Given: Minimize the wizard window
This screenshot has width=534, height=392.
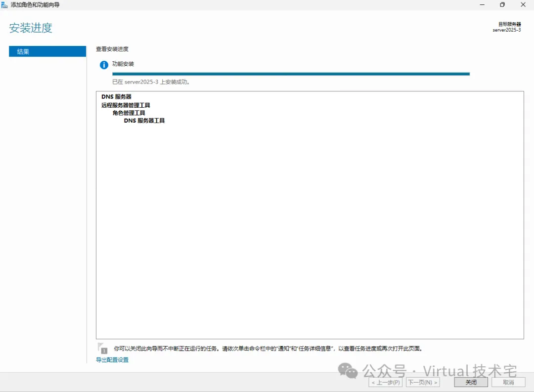Looking at the screenshot, I should (x=482, y=5).
